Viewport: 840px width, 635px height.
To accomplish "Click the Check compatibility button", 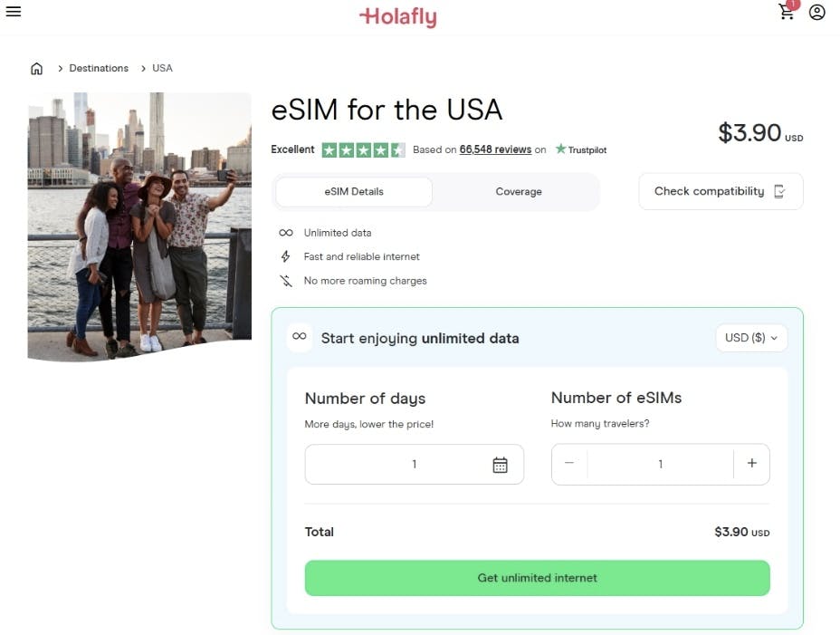I will 721,191.
